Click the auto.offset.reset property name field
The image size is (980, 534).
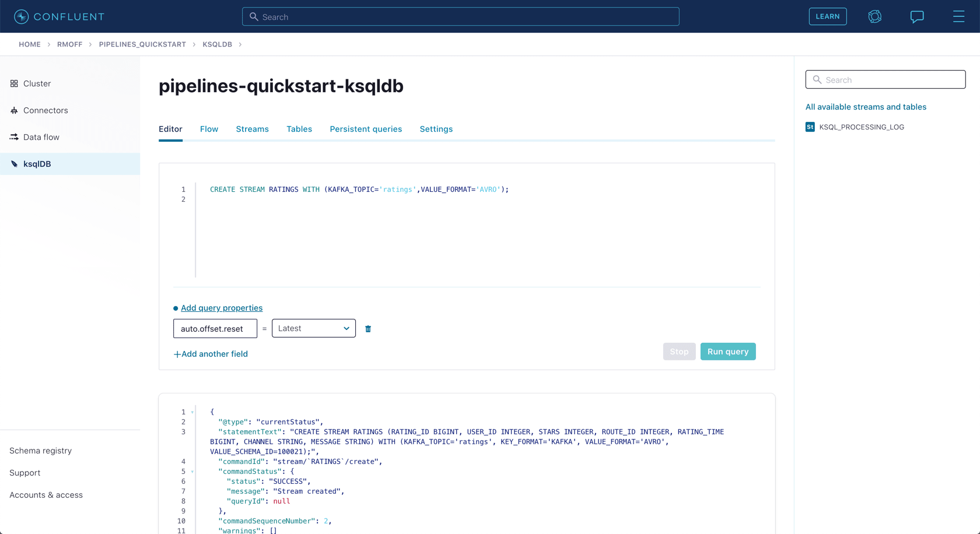(215, 328)
